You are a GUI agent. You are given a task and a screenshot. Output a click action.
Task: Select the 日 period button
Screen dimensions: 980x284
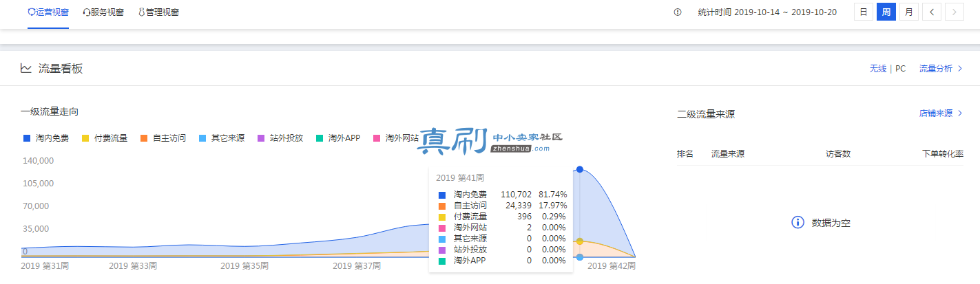pos(864,12)
